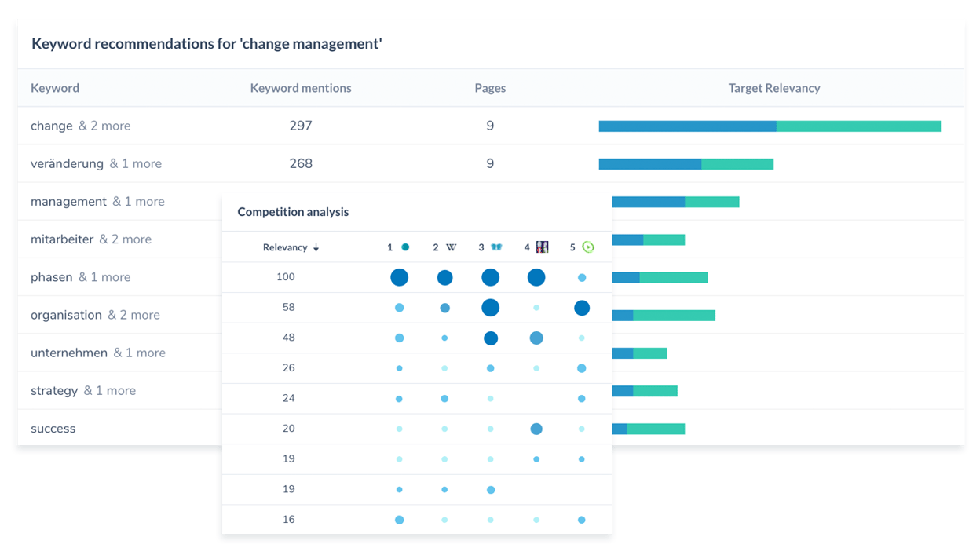Select the teal circle favicon for competitor 1
Screen dimensions: 980x548
404,247
